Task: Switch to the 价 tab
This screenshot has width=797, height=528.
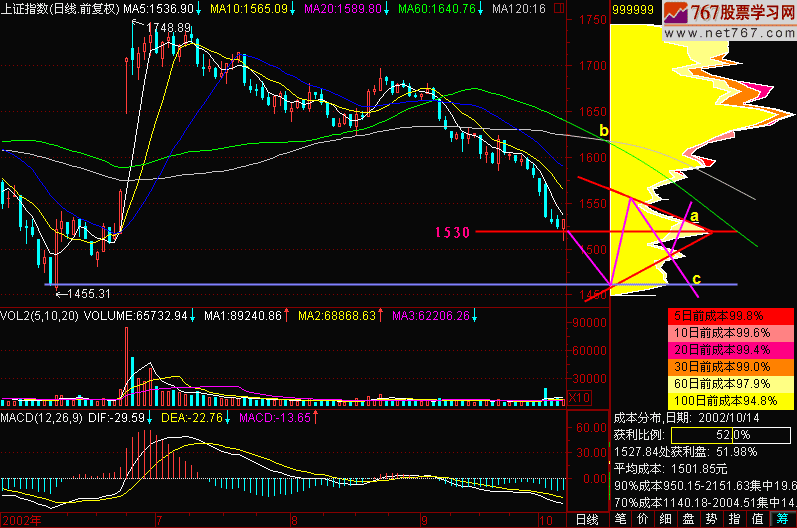Action: (x=645, y=519)
